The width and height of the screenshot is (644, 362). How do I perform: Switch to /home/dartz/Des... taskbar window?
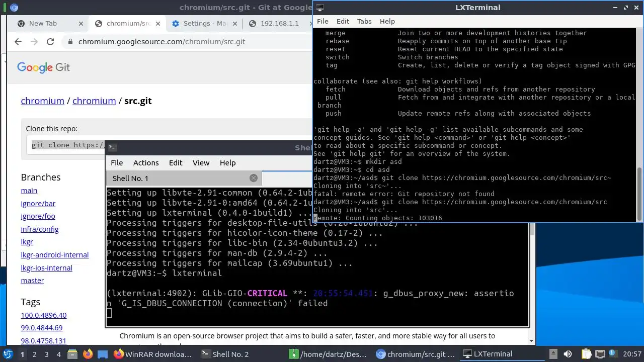click(x=329, y=354)
